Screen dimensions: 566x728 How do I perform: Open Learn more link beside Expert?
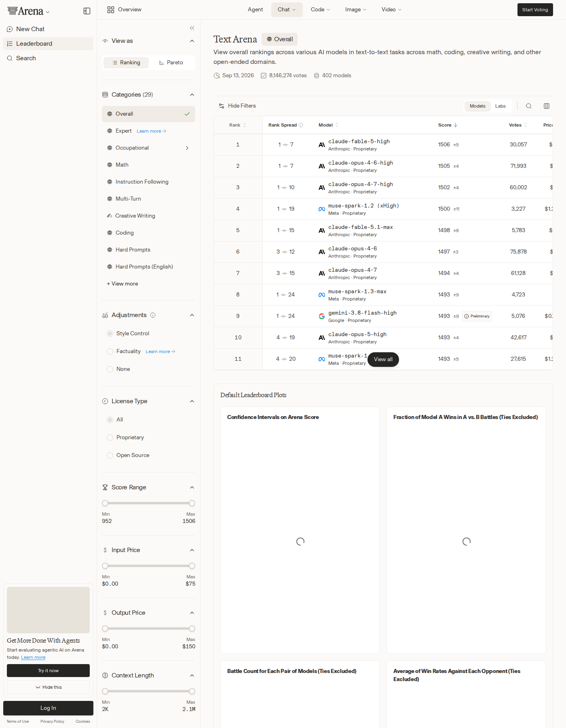152,131
